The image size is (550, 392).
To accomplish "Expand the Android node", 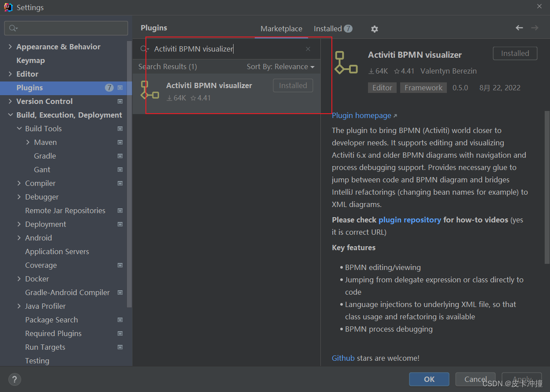I will [19, 238].
